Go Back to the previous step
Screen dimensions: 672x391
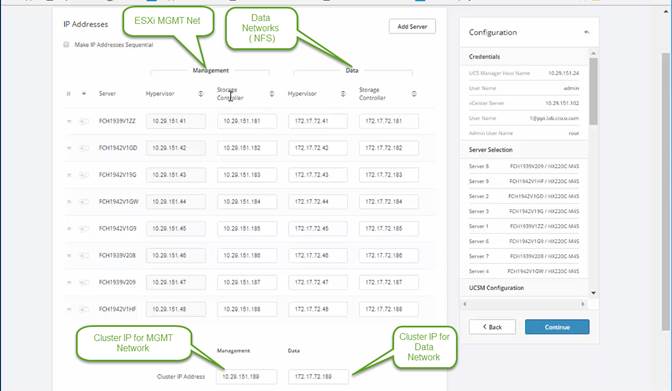(492, 327)
